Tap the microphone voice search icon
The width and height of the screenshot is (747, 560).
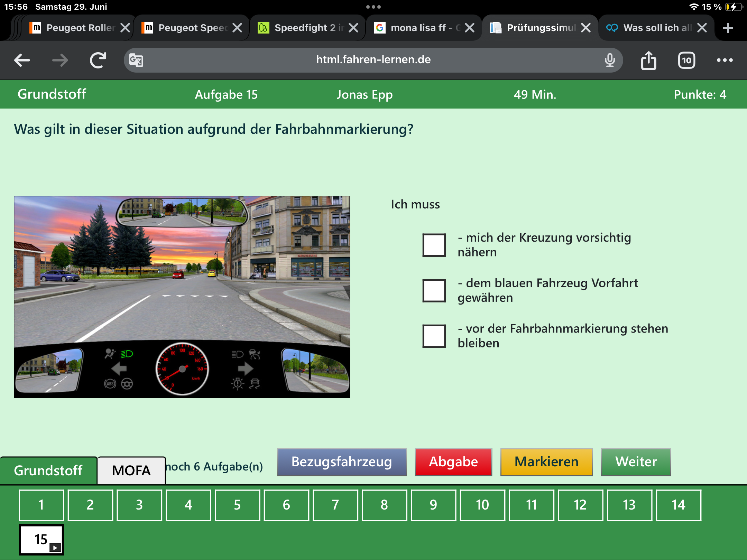pos(610,60)
